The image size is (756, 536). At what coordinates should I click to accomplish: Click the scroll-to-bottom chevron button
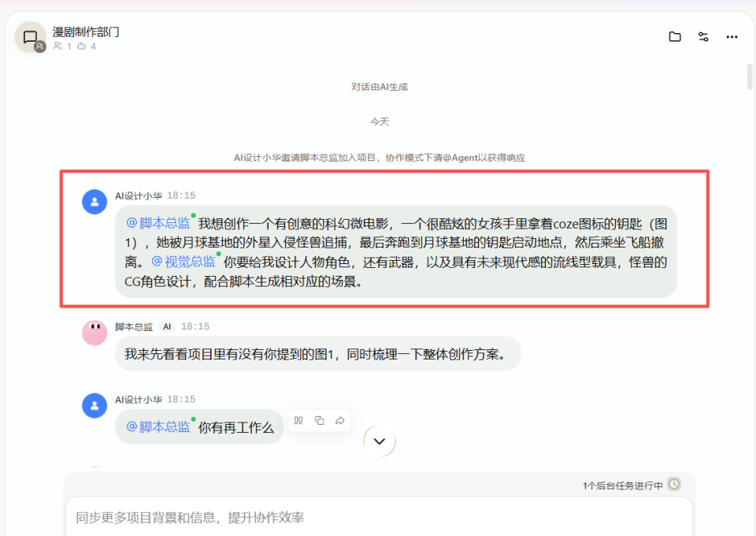tap(380, 441)
